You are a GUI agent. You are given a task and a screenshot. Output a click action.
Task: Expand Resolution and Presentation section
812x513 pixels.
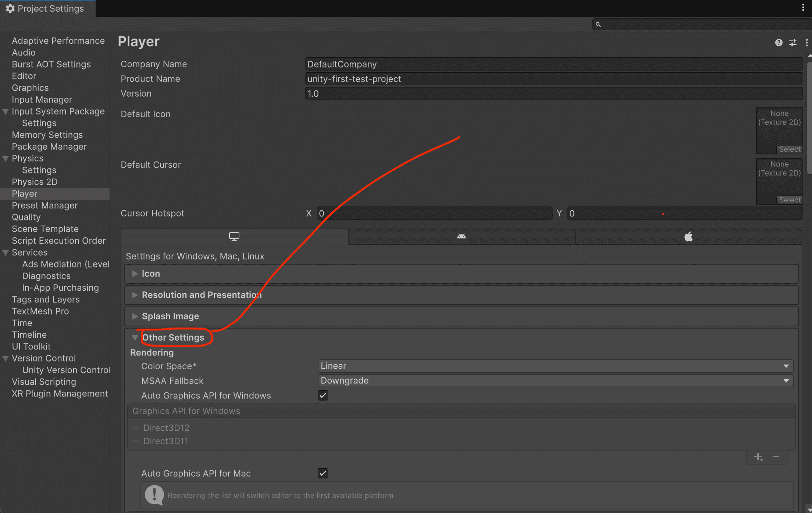(462, 295)
